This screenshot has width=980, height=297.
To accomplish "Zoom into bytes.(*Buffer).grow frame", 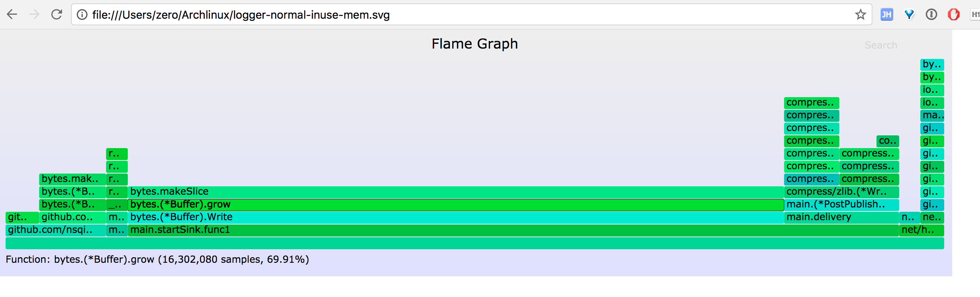I will click(x=456, y=205).
